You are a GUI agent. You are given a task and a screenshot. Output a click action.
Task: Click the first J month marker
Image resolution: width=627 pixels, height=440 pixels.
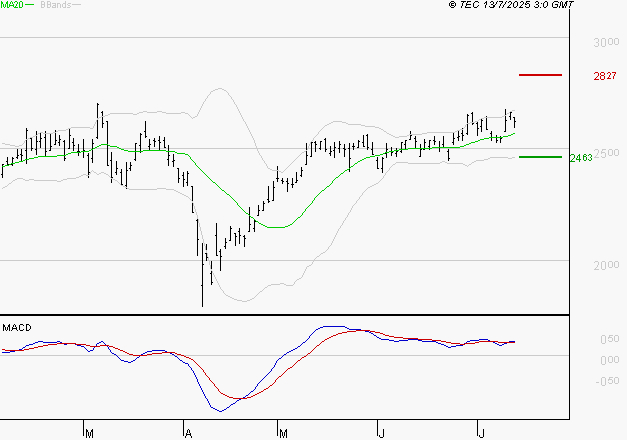point(381,434)
